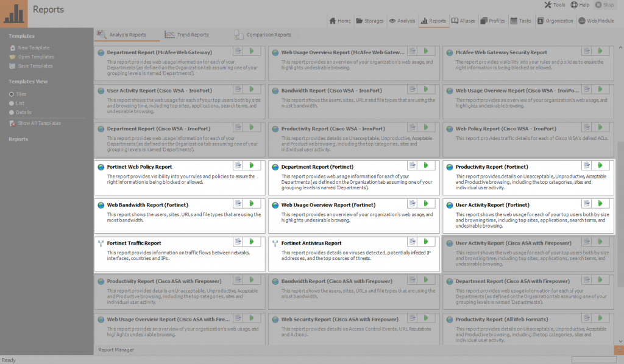Run the Web Usage Overview Report (Fortinet)
Viewport: 624px width, 364px height.
426,203
